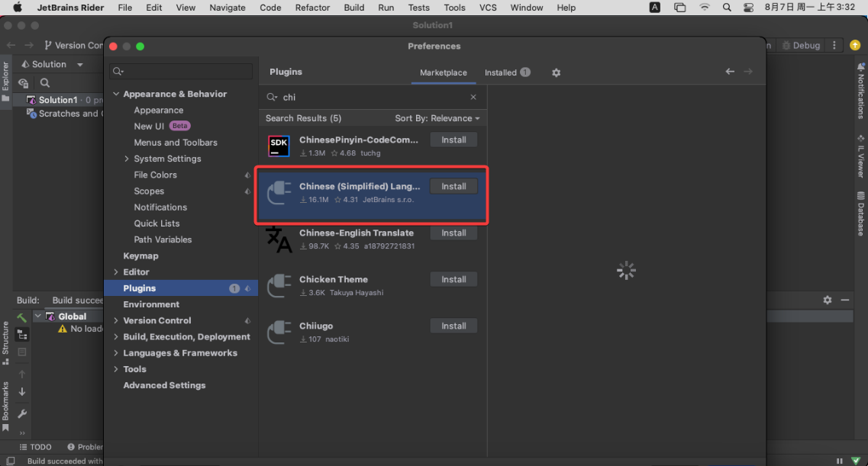Open the Navigate menu
Image resolution: width=868 pixels, height=466 pixels.
227,7
